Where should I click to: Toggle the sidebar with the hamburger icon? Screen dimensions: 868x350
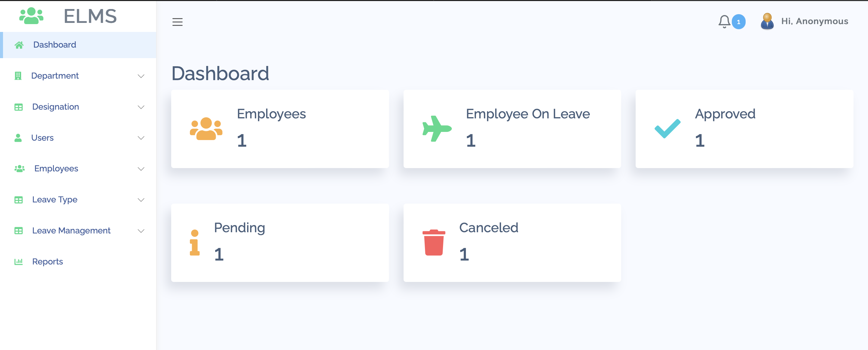pyautogui.click(x=178, y=22)
